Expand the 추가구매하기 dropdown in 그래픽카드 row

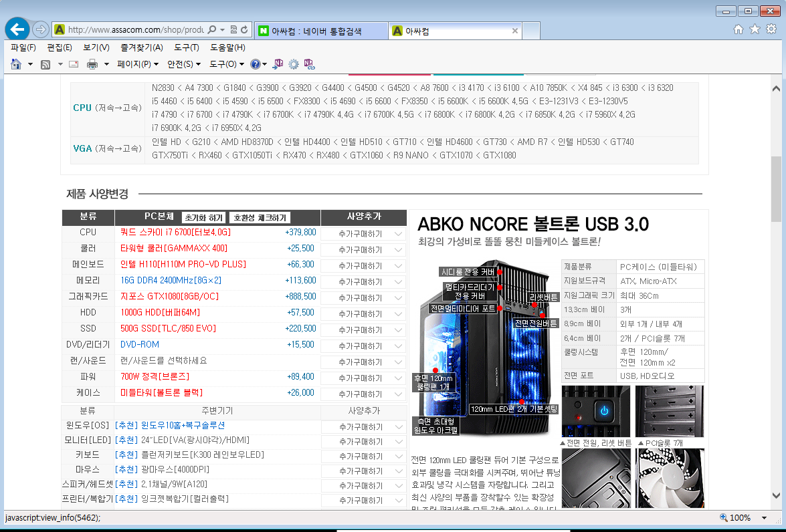[363, 297]
